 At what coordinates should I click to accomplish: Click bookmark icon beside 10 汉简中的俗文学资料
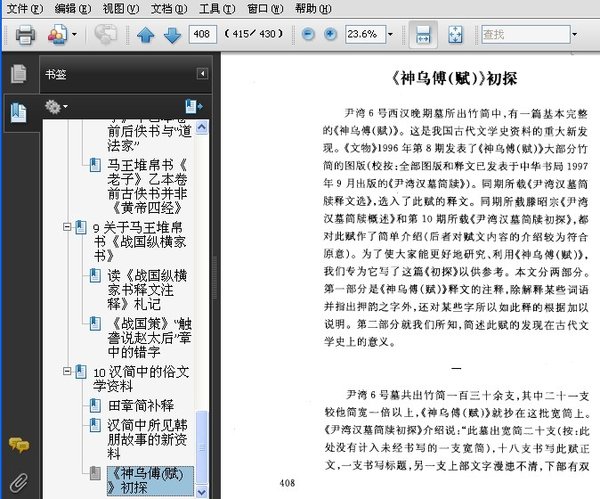81,372
